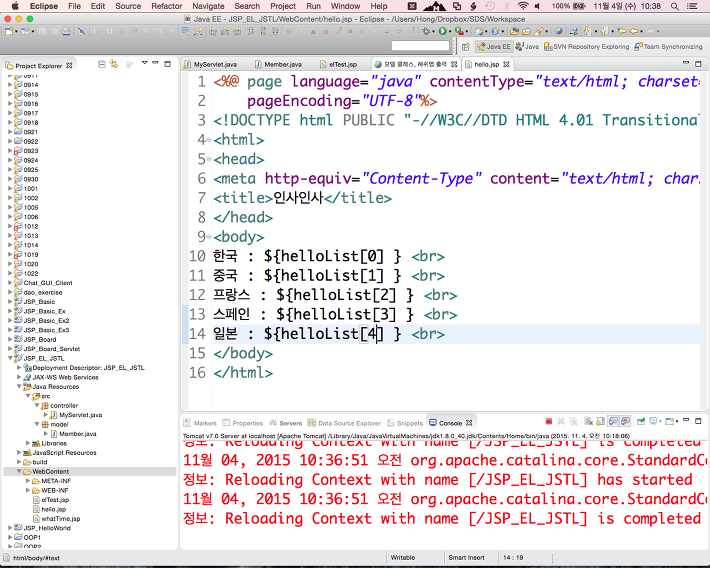
Task: Click the Print toolbar icon
Action: [66, 31]
